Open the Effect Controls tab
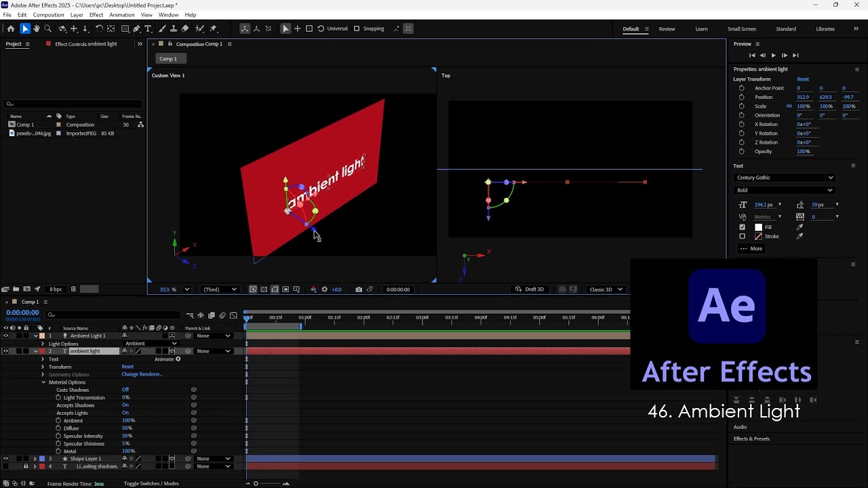Viewport: 868px width, 488px height. 85,44
